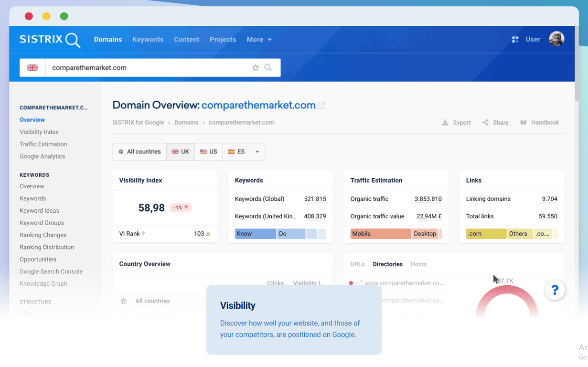The image size is (588, 367).
Task: Open the More dropdown in top navigation
Action: (x=259, y=40)
